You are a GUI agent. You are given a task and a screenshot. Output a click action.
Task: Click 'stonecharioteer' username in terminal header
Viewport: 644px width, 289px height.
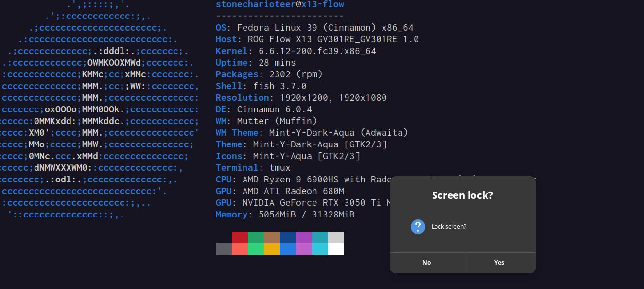(256, 4)
